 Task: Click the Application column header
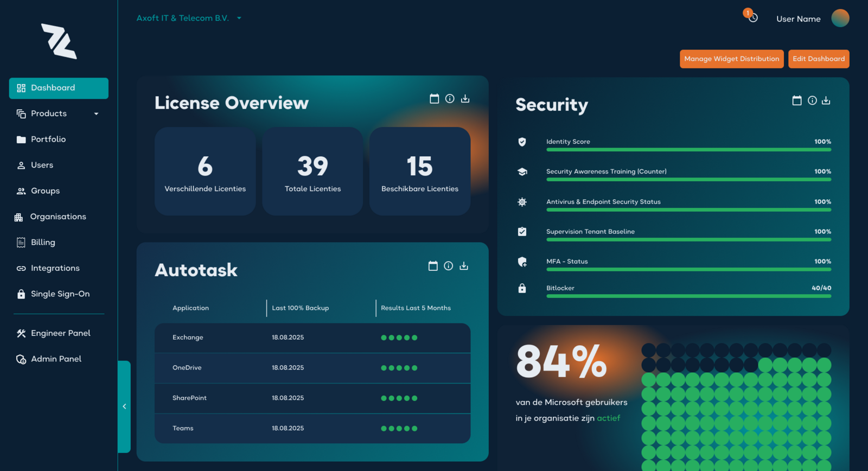coord(190,308)
